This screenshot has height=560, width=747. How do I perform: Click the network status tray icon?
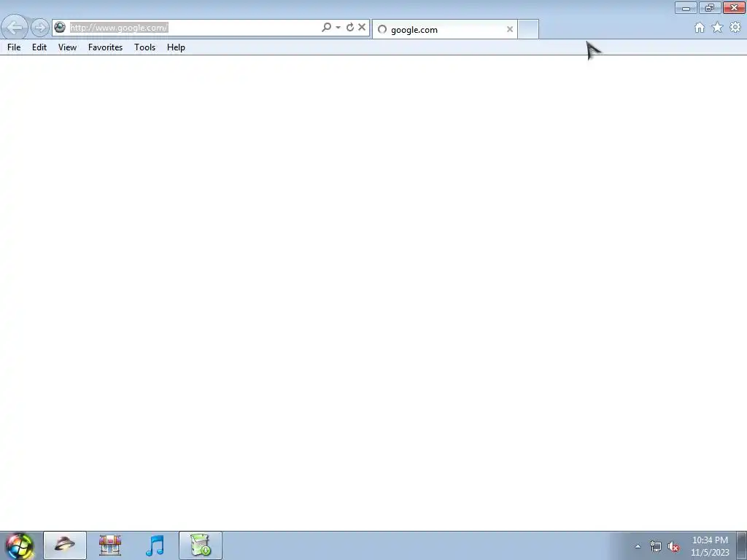[x=656, y=547]
